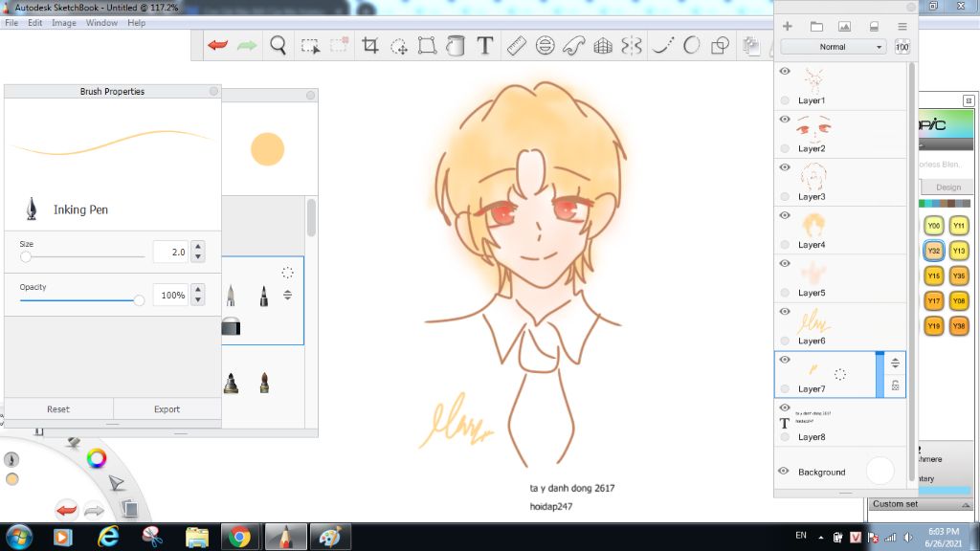Hide Layer3 with its eye icon

tap(785, 167)
